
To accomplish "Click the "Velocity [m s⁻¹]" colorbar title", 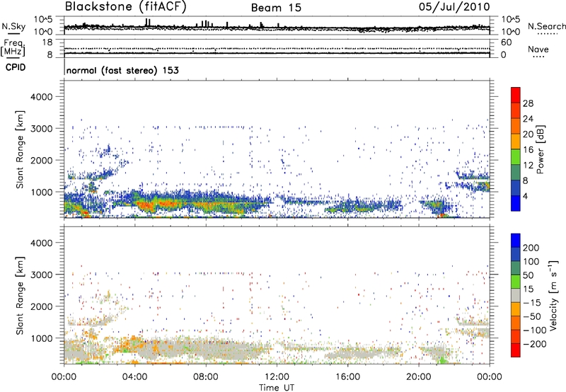I will [553, 295].
